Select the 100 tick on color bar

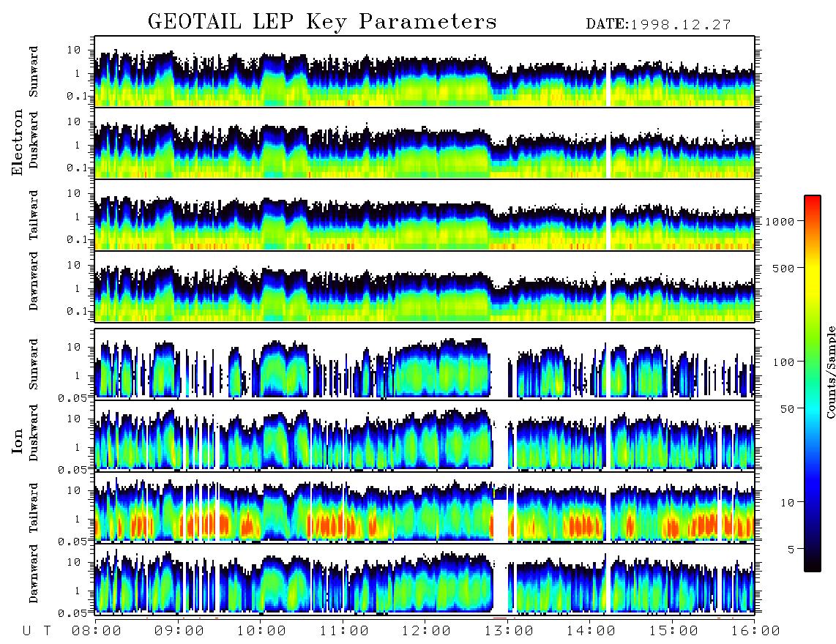783,362
